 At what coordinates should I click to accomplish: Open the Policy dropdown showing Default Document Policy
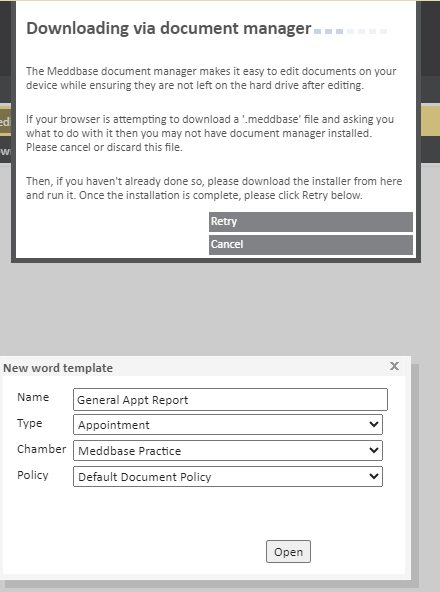[x=228, y=476]
